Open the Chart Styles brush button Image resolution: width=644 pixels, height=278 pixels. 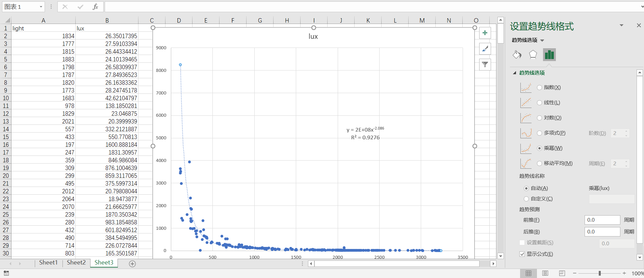tap(485, 49)
